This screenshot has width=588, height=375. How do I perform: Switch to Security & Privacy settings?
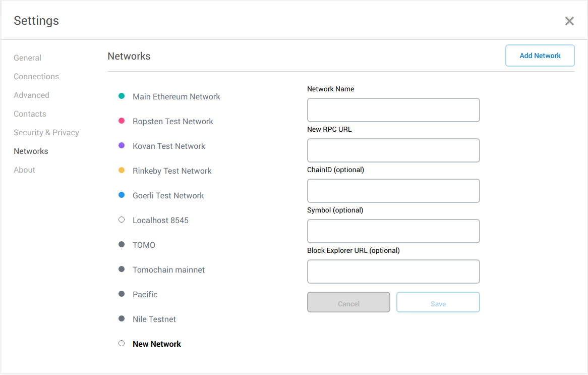pyautogui.click(x=46, y=132)
